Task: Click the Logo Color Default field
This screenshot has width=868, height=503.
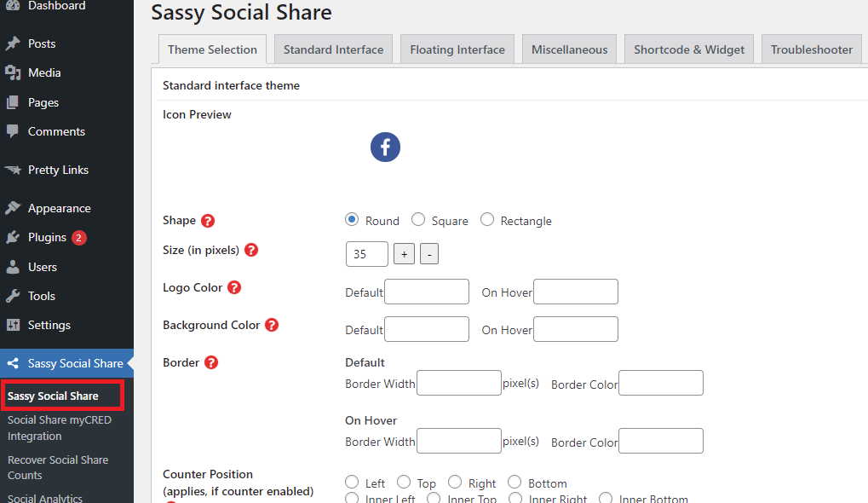Action: (x=427, y=292)
